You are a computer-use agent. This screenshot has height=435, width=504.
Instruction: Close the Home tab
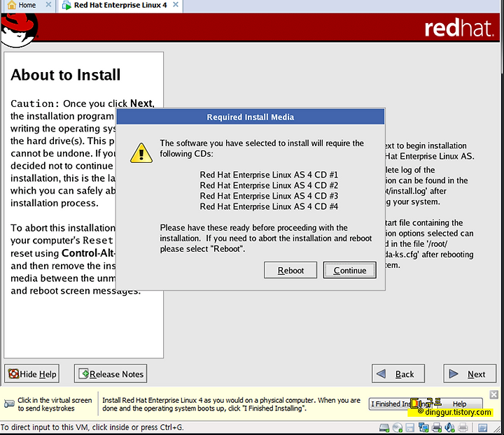pyautogui.click(x=48, y=4)
